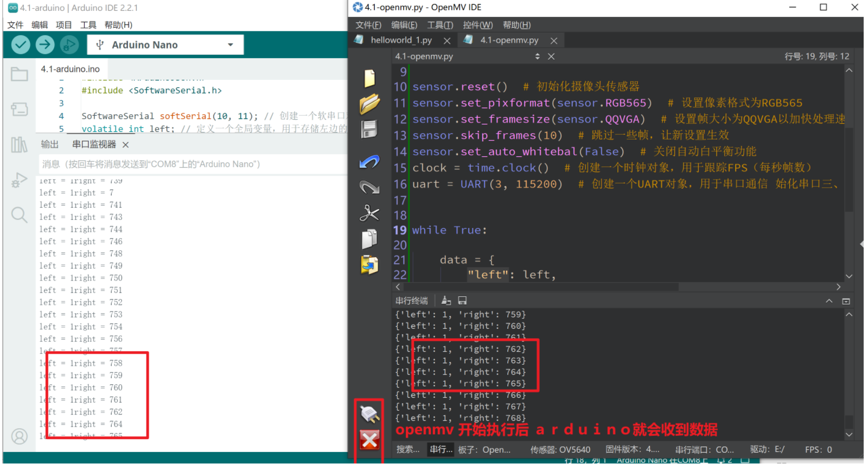This screenshot has width=868, height=464.
Task: Close the helloworld_1.py tab
Action: click(447, 41)
